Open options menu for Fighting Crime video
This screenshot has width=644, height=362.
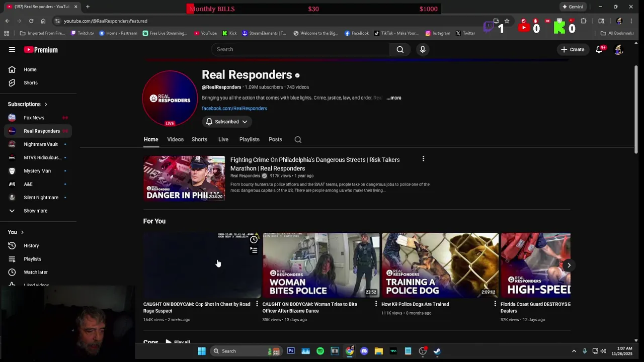423,159
